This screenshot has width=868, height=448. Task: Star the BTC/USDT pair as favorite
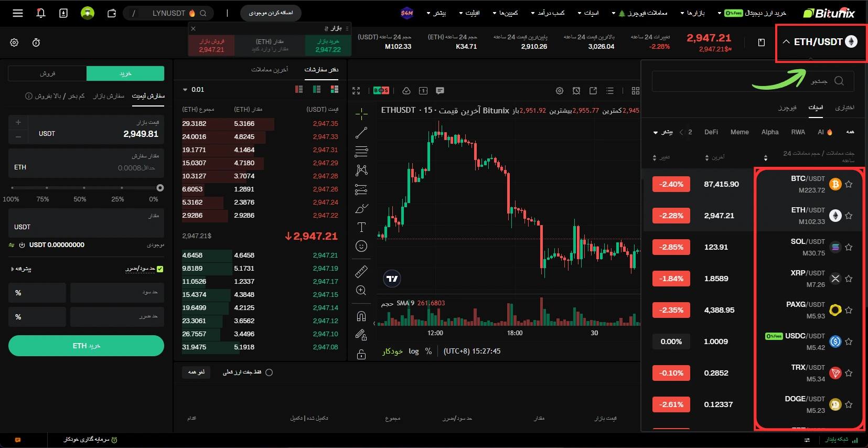849,184
